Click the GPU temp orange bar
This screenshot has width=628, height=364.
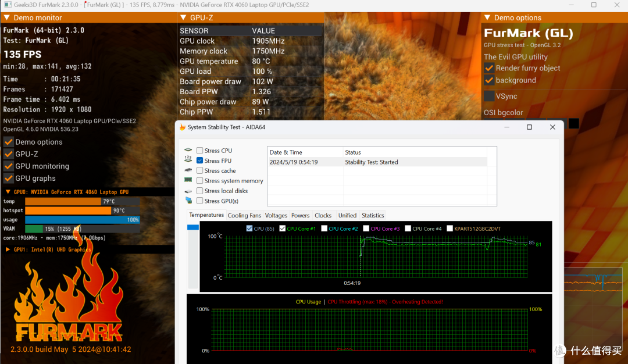pos(63,201)
